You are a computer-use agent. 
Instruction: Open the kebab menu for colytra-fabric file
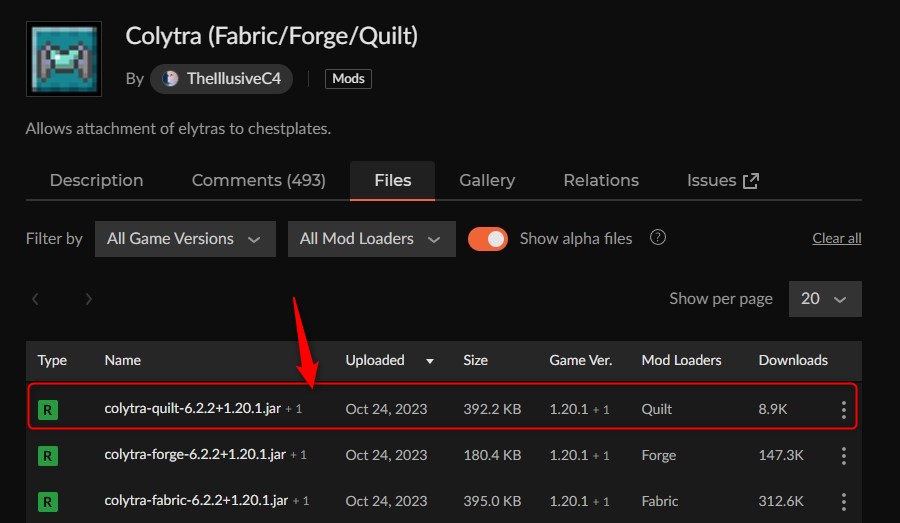pos(844,501)
